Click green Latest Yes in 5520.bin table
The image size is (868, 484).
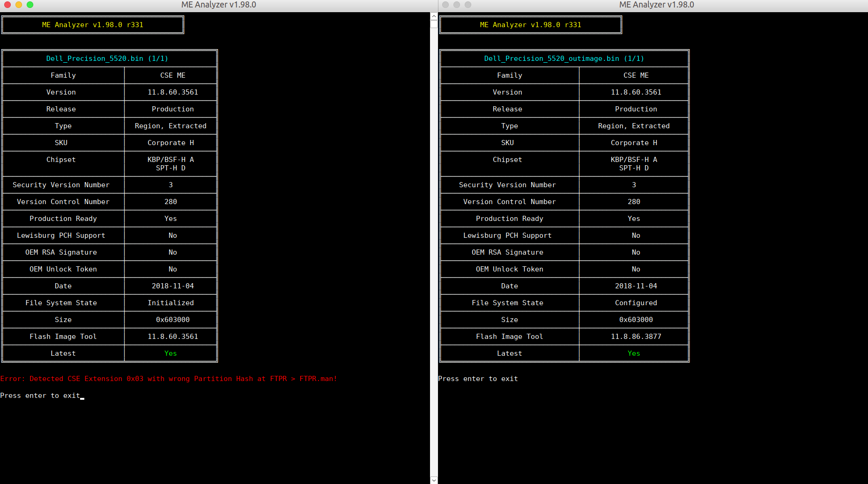[x=171, y=353]
